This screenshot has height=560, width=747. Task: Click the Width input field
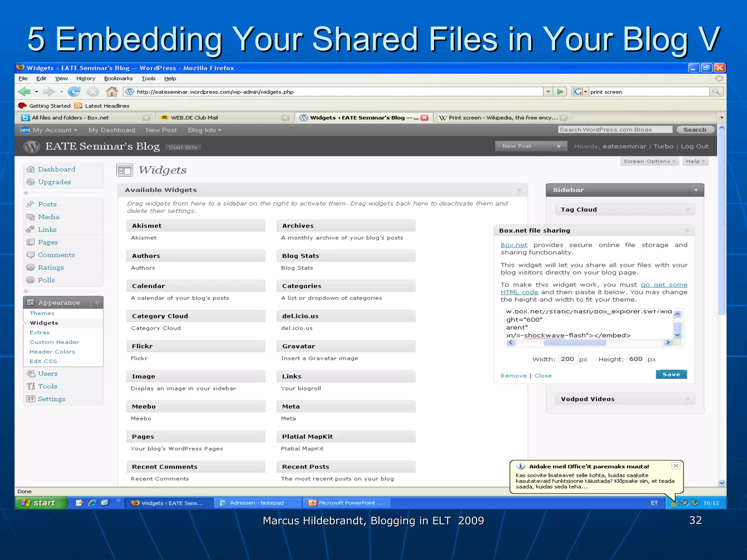568,359
